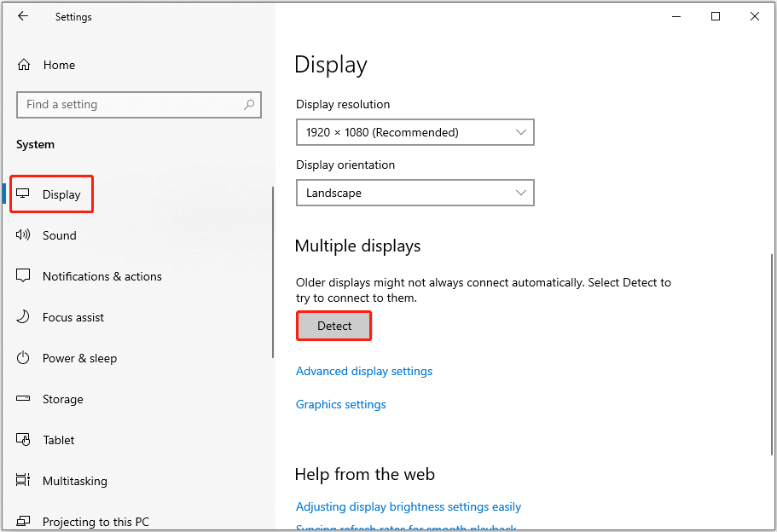Open the search magnifier in Find a setting
The image size is (777, 532).
coord(248,104)
